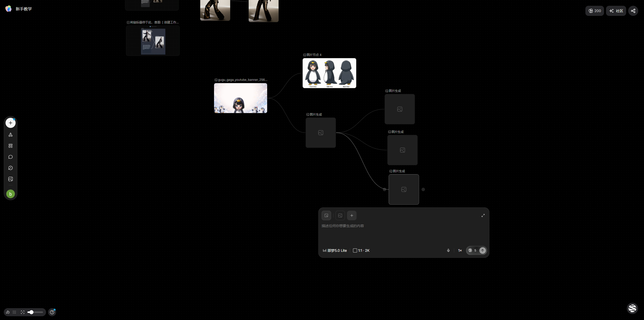
Task: Open the templates layout sidebar icon
Action: pyautogui.click(x=11, y=146)
